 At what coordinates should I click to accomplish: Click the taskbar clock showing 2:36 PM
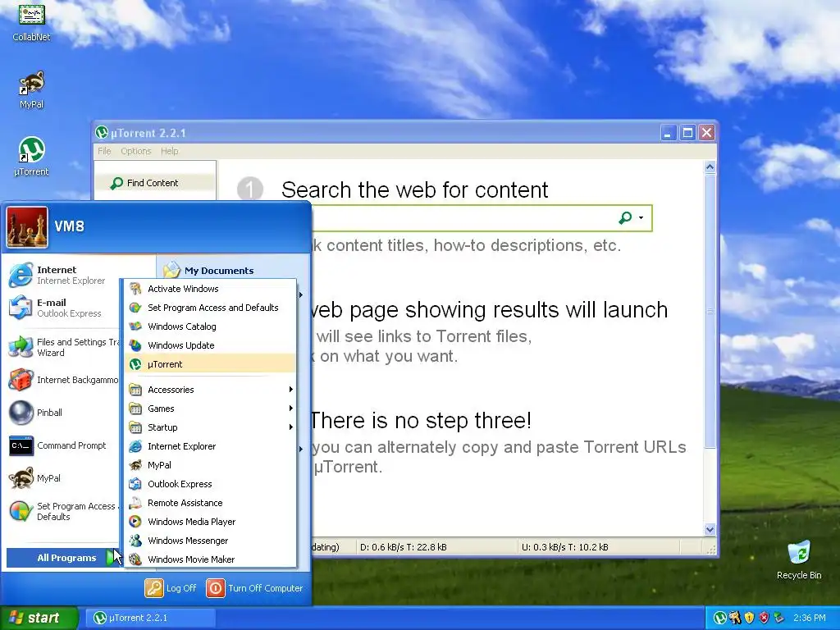[810, 618]
